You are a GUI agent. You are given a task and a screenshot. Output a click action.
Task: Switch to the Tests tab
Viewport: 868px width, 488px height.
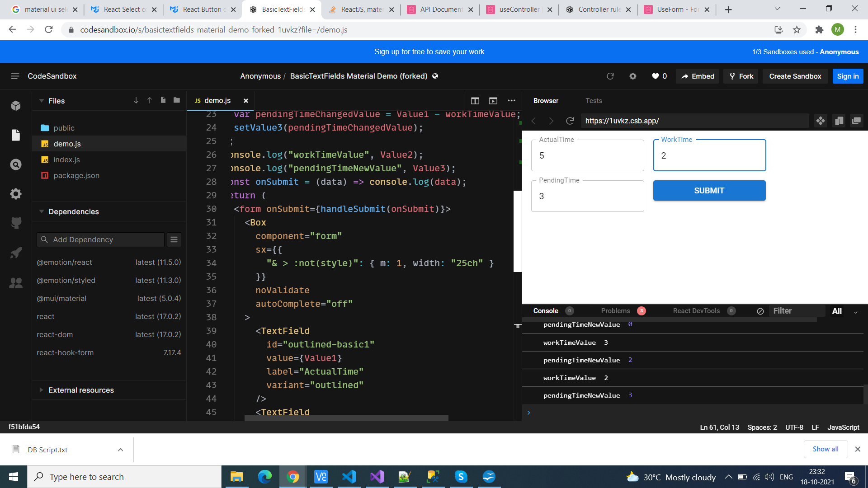click(594, 101)
